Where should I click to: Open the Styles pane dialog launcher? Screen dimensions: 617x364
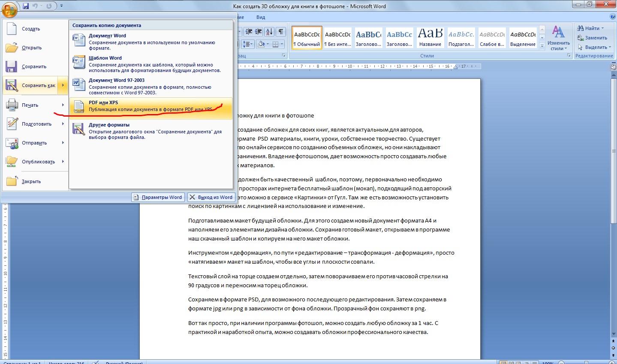pyautogui.click(x=569, y=56)
